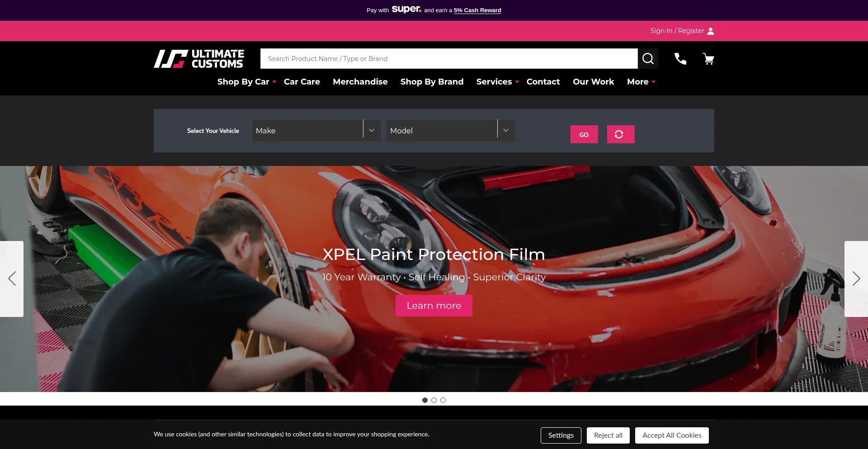Accept All Cookies
This screenshot has width=868, height=449.
(x=671, y=435)
